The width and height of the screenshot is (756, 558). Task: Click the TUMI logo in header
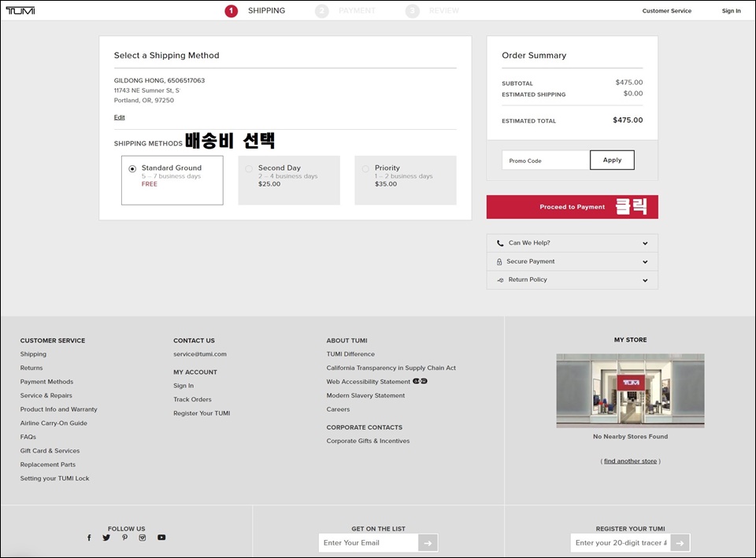[x=20, y=10]
